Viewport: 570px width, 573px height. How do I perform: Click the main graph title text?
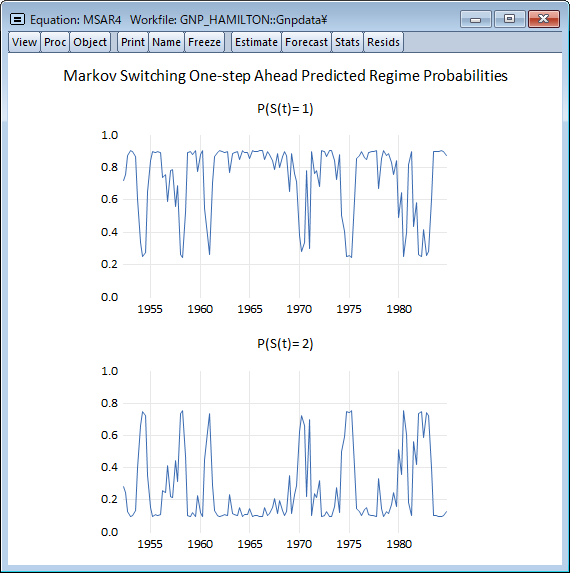285,76
